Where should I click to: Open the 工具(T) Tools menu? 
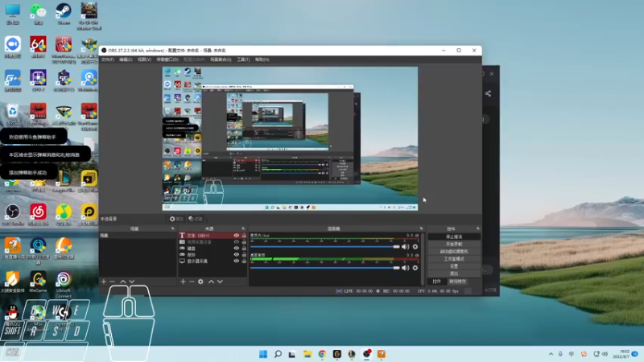[x=243, y=60]
